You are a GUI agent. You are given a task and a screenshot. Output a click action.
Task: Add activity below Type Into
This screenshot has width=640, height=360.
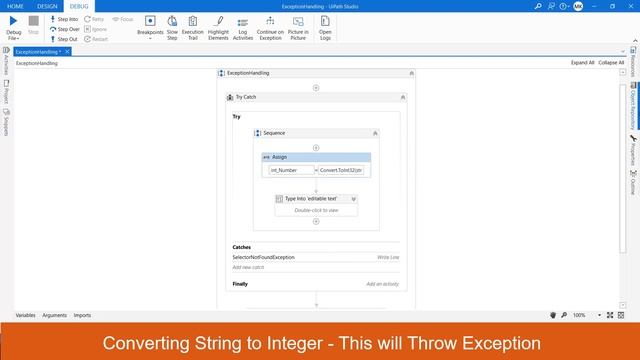click(316, 221)
